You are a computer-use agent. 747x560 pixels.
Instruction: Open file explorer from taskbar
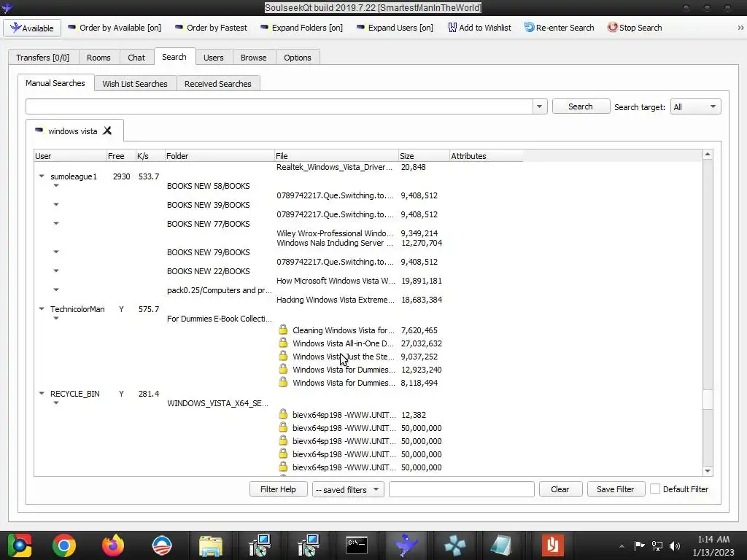pos(211,545)
